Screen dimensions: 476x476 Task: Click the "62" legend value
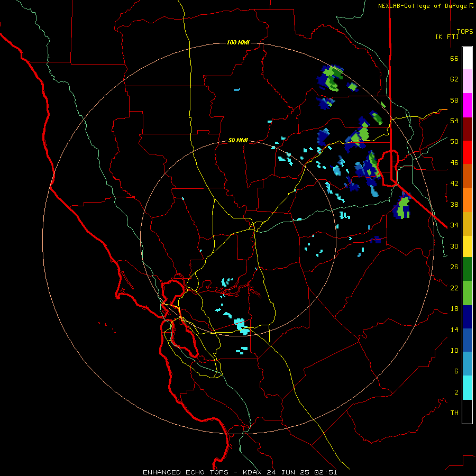click(x=454, y=79)
